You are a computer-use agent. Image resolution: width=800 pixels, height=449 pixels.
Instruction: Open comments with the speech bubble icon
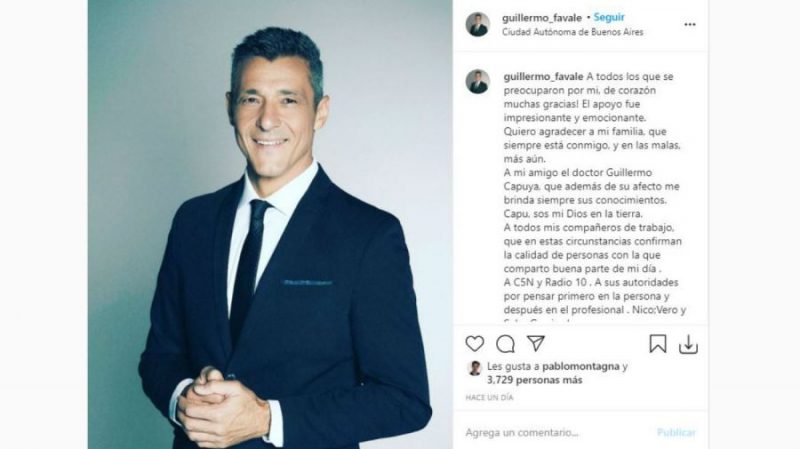pyautogui.click(x=505, y=344)
